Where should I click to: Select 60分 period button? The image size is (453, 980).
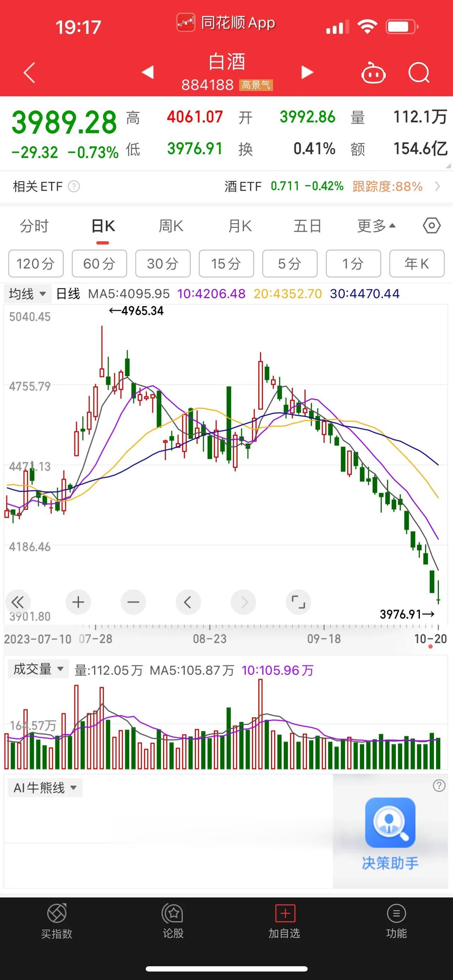click(x=99, y=263)
